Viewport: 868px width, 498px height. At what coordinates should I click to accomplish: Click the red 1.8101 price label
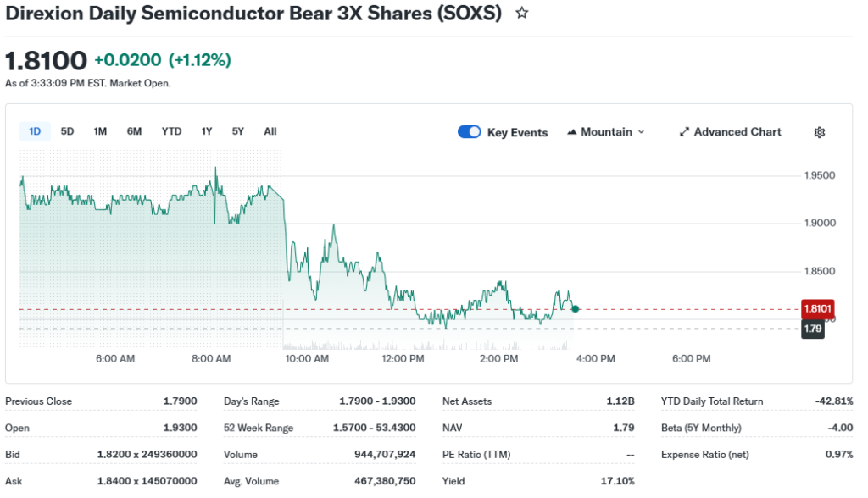coord(818,308)
